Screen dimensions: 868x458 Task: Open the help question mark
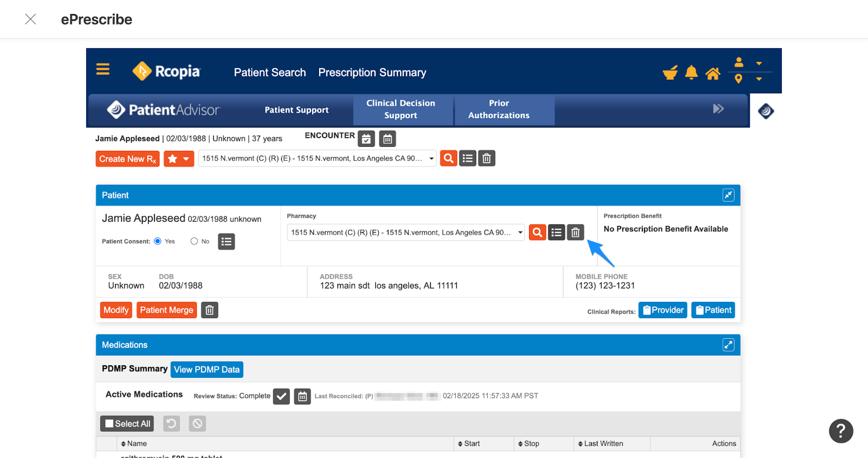click(x=841, y=431)
